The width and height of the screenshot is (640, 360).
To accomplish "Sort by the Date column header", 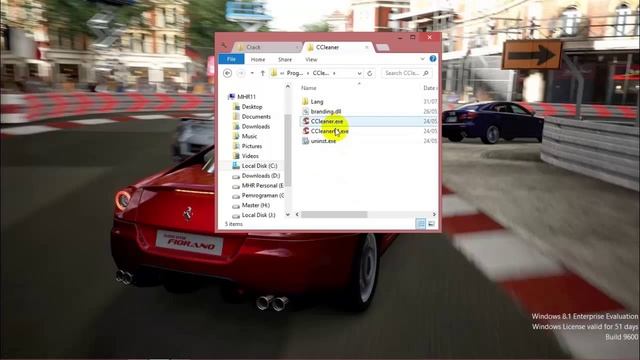I will click(x=429, y=88).
